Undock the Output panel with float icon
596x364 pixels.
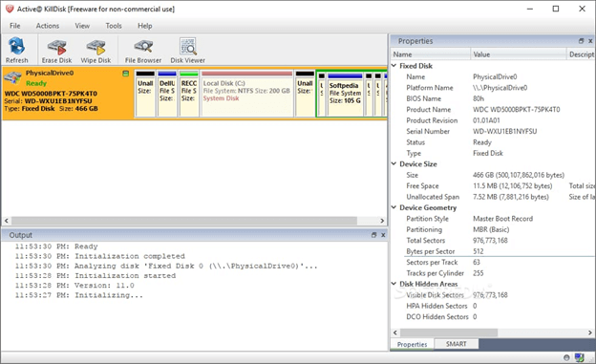pyautogui.click(x=373, y=235)
